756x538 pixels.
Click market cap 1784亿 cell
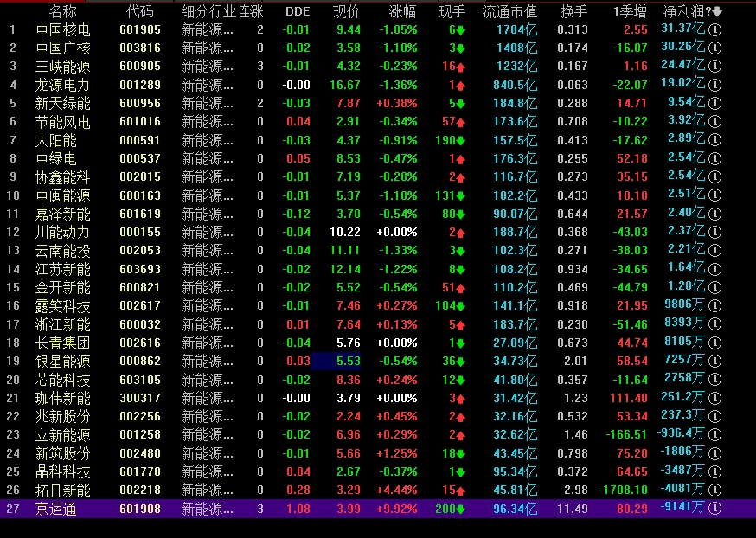[x=517, y=30]
